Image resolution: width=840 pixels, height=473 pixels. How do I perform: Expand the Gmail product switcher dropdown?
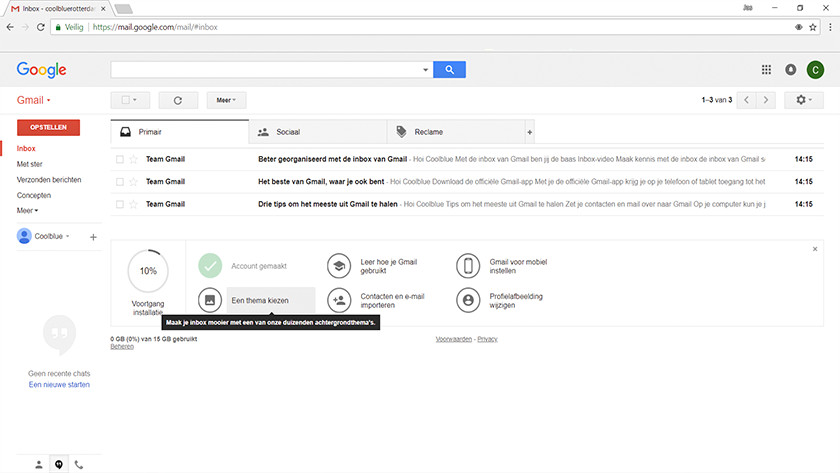(34, 101)
